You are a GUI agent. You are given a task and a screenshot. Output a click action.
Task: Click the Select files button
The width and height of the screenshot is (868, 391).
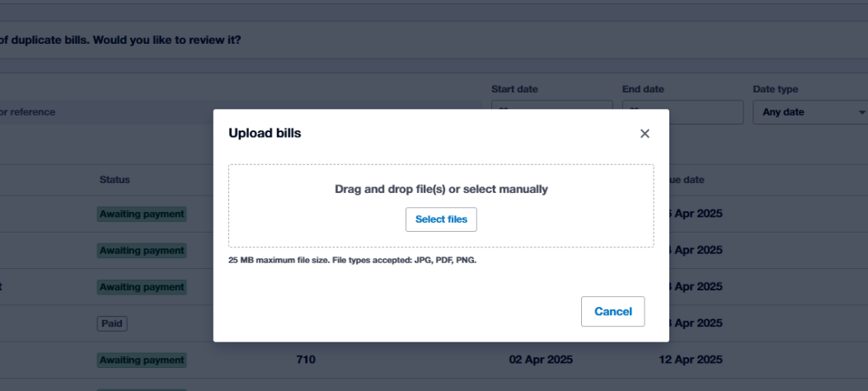click(441, 219)
